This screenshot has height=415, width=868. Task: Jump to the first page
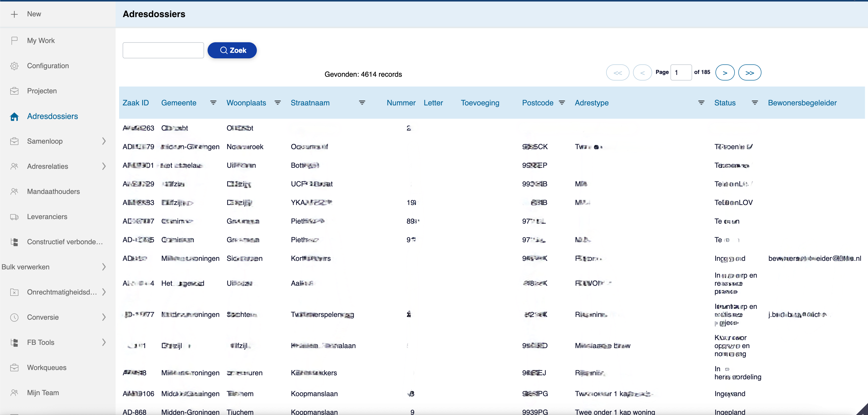(x=618, y=72)
